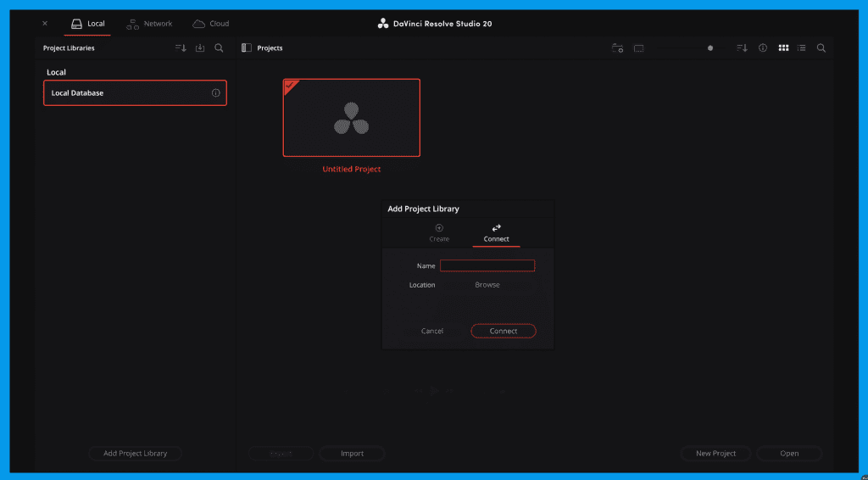
Task: Click the DaVinci Resolve logo in the title bar
Action: (382, 24)
